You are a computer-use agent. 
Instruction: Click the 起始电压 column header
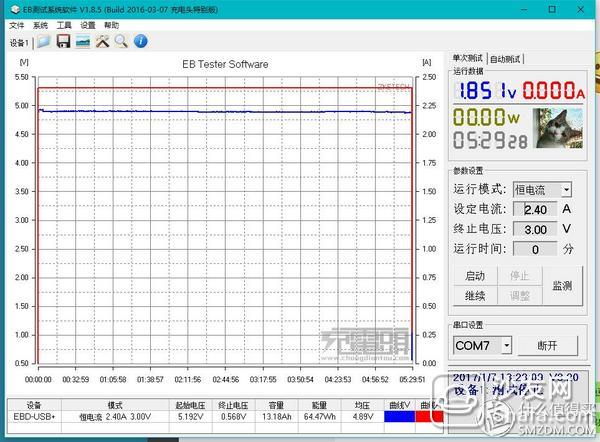click(191, 405)
